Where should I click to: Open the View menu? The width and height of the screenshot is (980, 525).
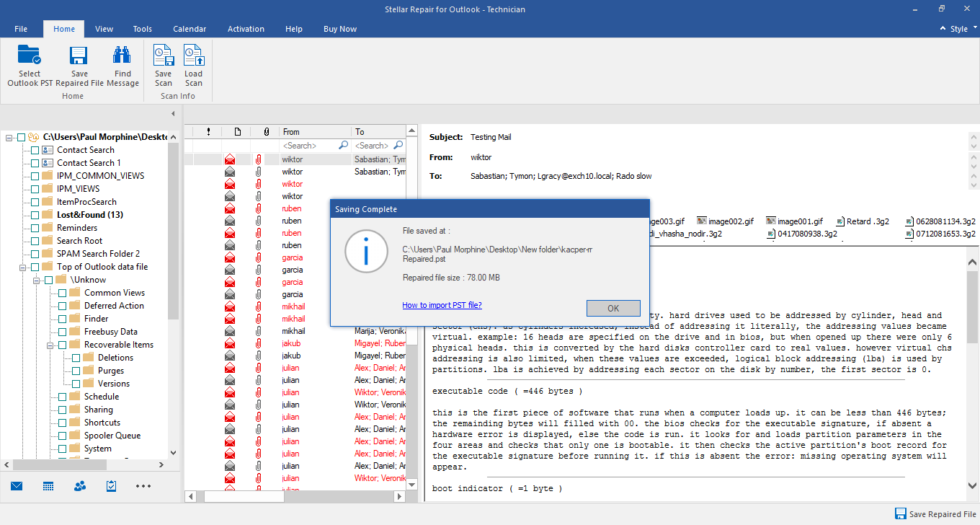pyautogui.click(x=104, y=29)
